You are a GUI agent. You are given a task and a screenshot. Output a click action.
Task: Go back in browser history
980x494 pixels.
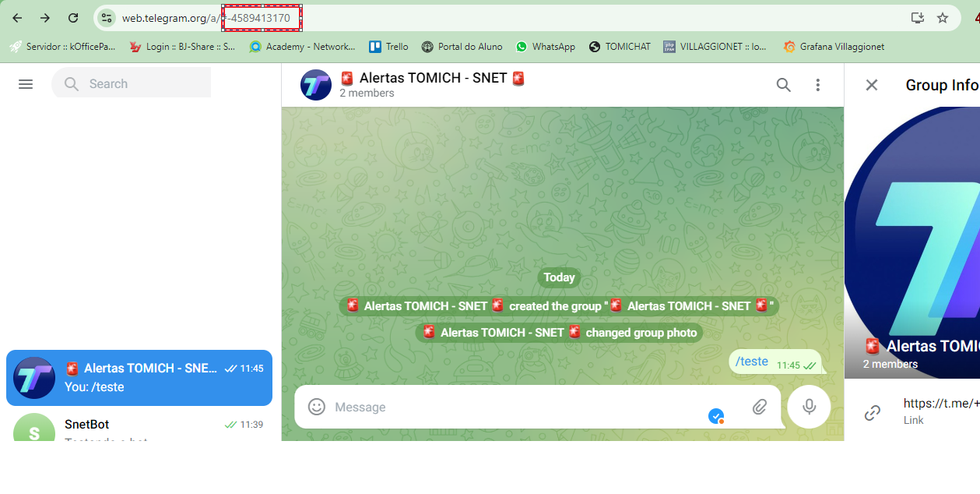[17, 18]
